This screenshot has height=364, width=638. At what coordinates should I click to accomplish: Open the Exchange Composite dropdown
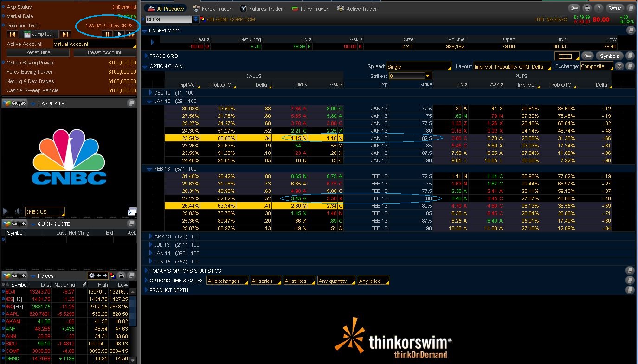point(597,67)
